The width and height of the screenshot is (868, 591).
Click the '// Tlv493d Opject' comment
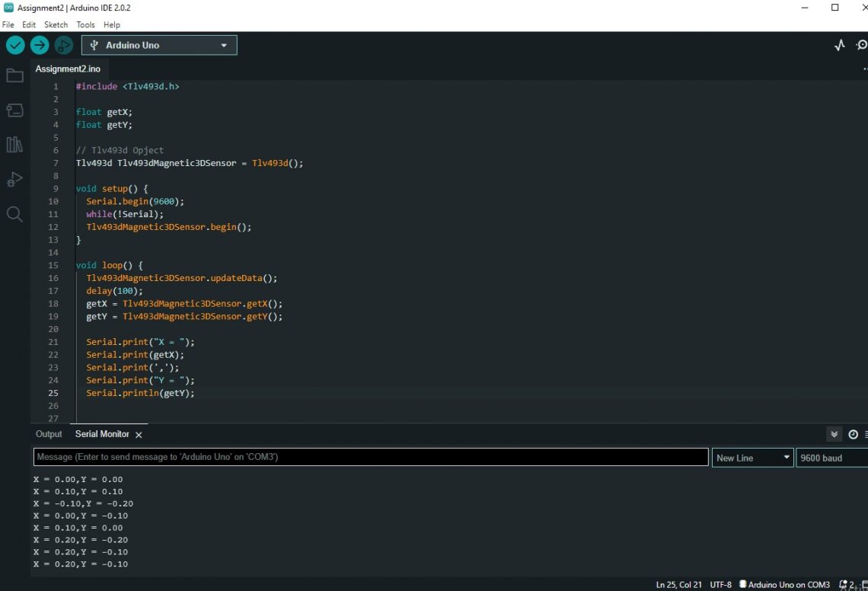120,150
